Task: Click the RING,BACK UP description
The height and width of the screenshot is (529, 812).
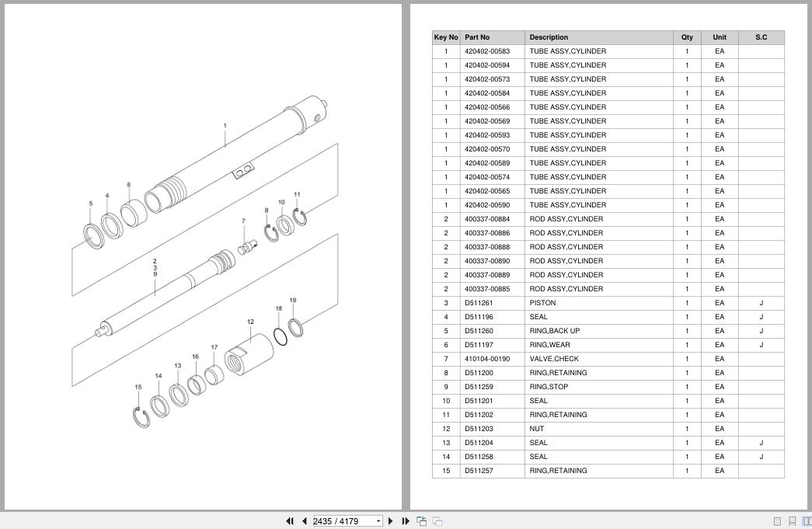Action: [554, 331]
